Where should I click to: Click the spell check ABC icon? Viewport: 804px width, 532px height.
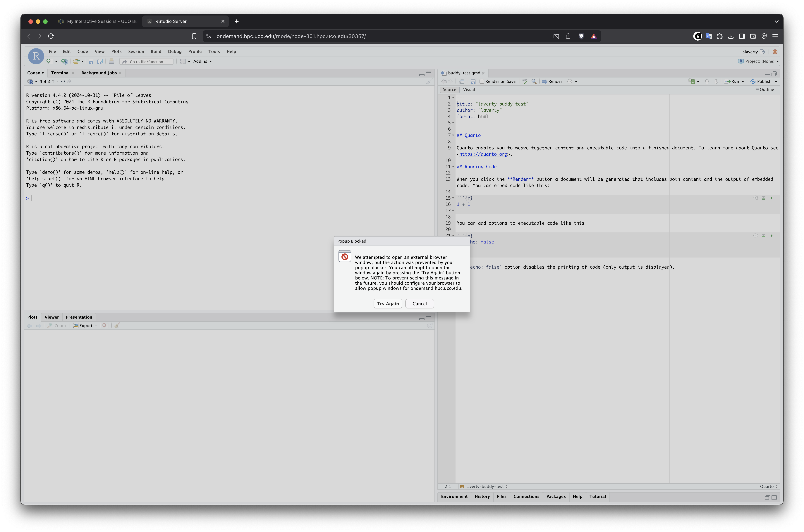525,81
